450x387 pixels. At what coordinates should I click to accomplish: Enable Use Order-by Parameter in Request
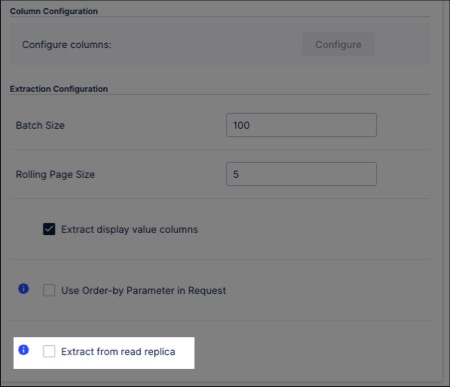49,290
